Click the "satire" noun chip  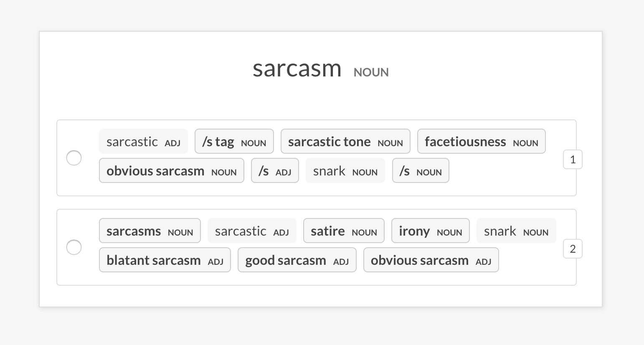(343, 231)
